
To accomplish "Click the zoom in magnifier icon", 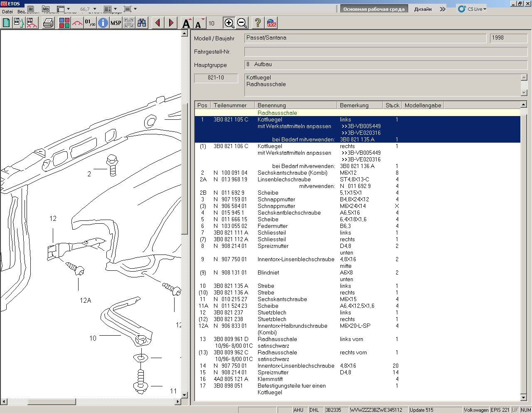I will point(229,23).
